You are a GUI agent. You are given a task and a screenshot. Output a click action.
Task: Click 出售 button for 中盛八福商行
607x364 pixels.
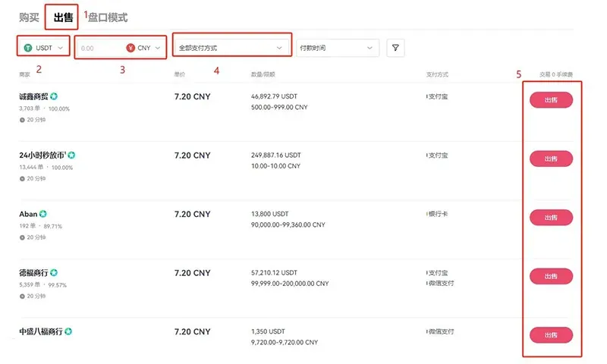click(x=551, y=335)
